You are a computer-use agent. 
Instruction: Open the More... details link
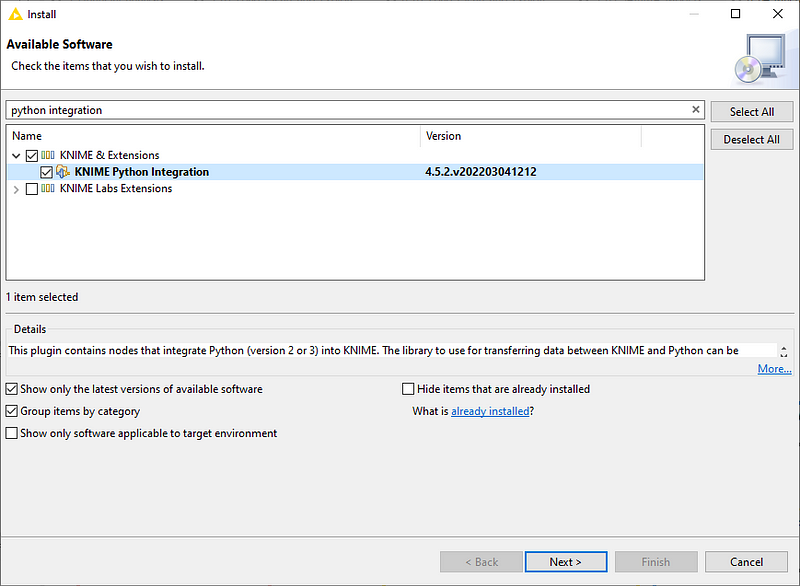coord(774,369)
